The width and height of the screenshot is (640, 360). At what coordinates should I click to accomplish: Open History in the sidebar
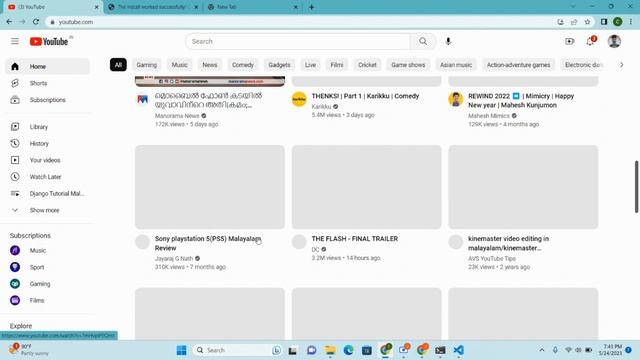[x=48, y=144]
